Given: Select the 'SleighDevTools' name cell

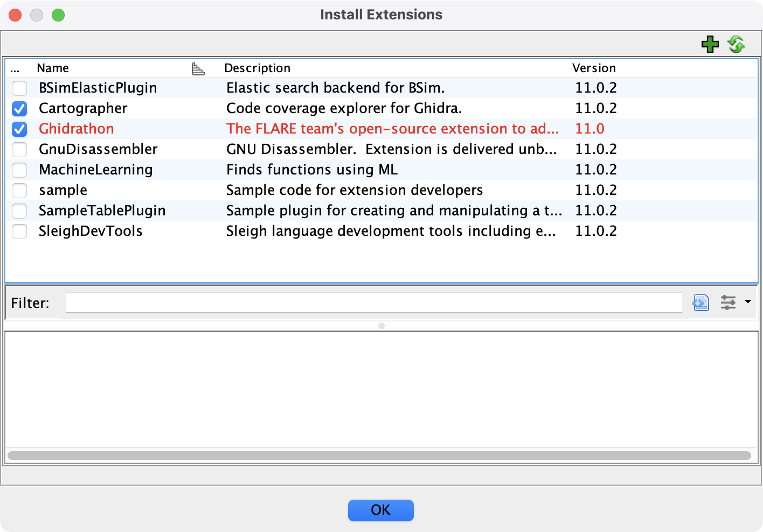Looking at the screenshot, I should point(91,231).
